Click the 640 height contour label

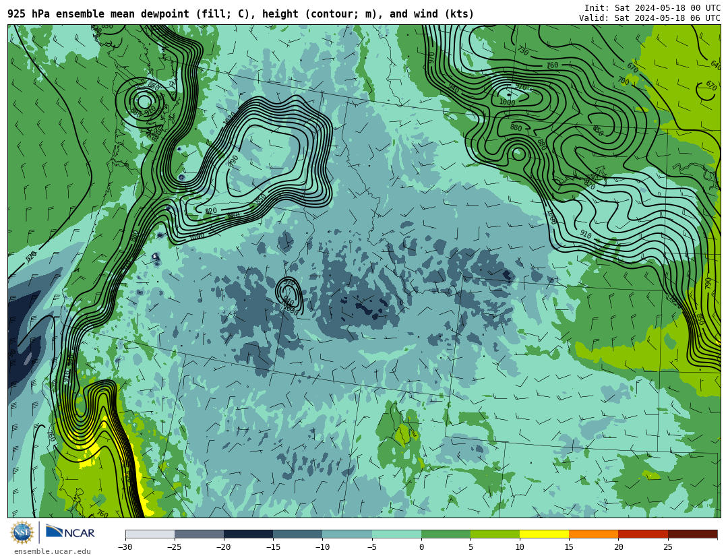click(x=715, y=65)
